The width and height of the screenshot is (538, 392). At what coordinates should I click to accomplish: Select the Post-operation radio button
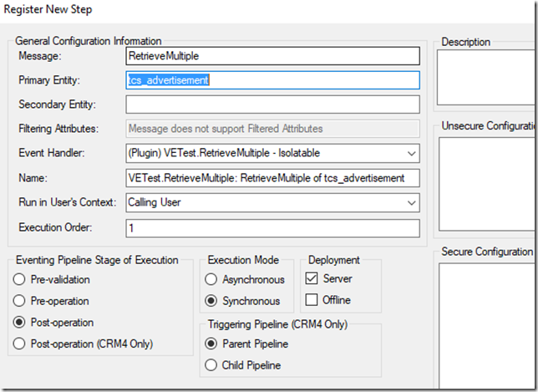pos(20,323)
